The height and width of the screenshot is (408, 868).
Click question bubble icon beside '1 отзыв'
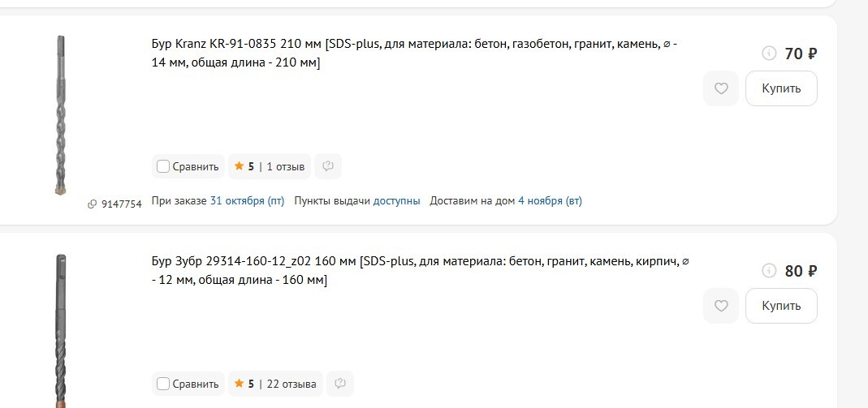pos(328,166)
